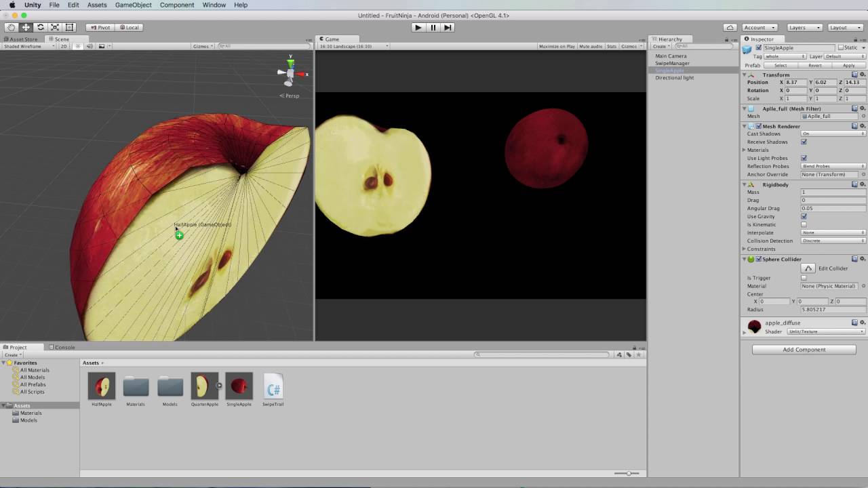868x488 pixels.
Task: Disable Mesh Renderer component checkbox
Action: click(x=759, y=126)
